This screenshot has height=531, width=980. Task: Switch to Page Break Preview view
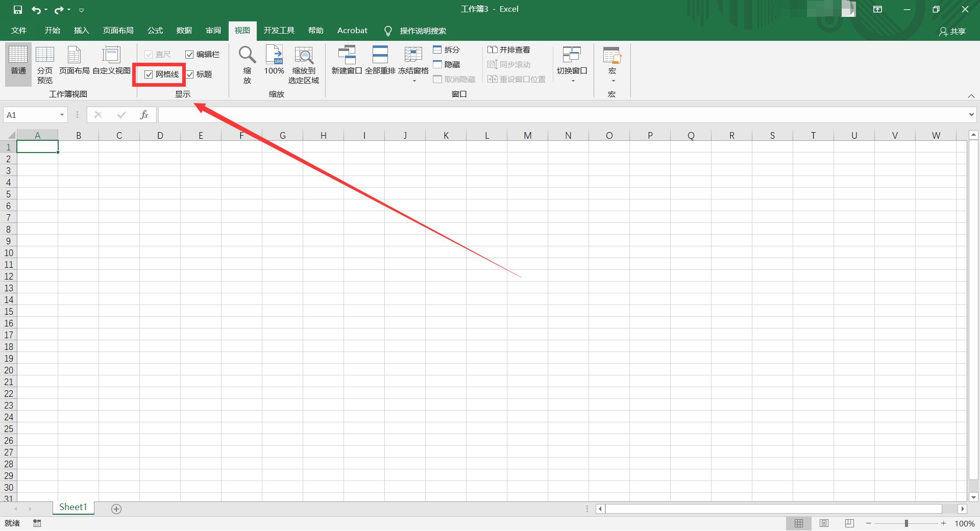pos(44,64)
